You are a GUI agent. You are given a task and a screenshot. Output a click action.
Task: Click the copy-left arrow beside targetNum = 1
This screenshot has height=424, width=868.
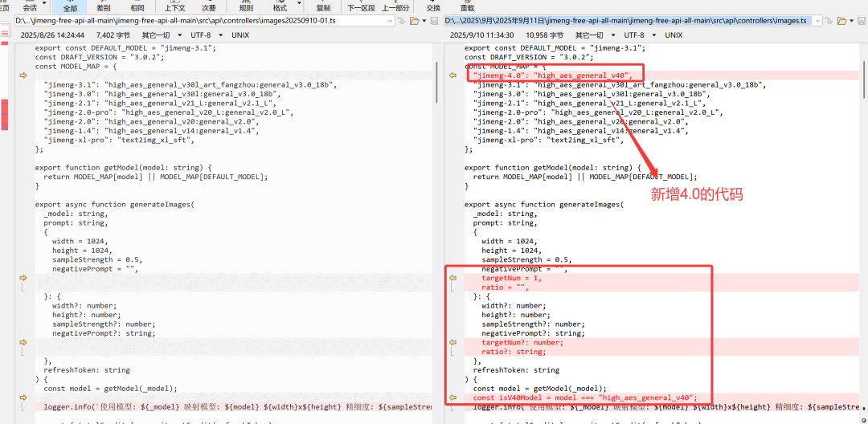pyautogui.click(x=453, y=279)
